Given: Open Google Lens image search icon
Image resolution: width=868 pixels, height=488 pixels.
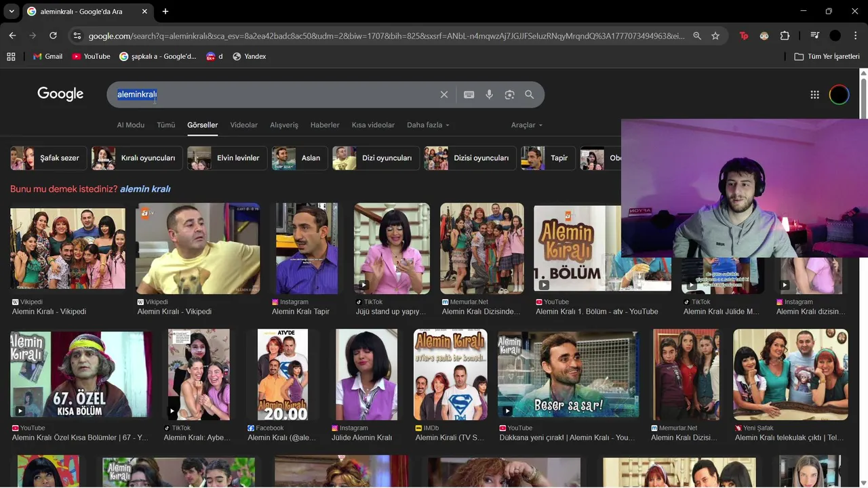Looking at the screenshot, I should click(509, 95).
